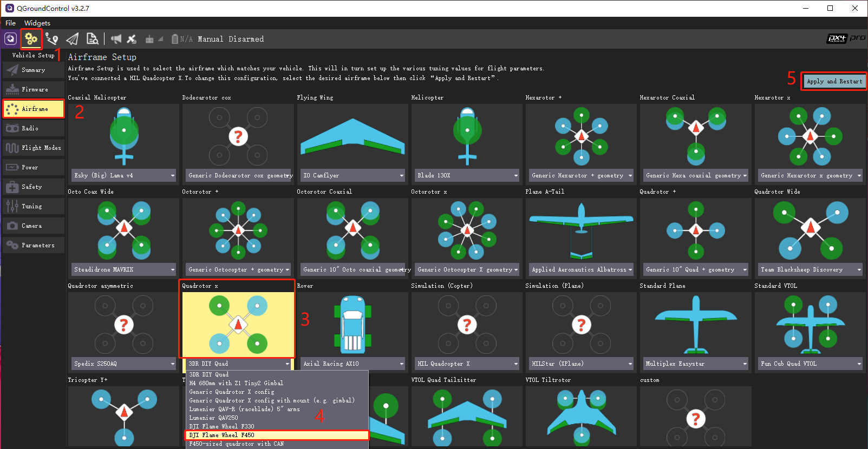Open the Camera setup page
Image resolution: width=868 pixels, height=449 pixels.
34,226
